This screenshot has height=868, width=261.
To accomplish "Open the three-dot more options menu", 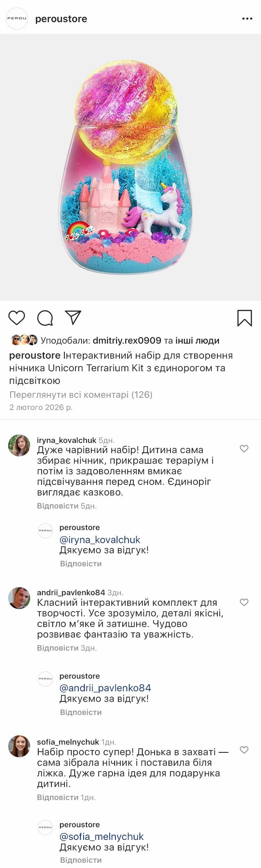I will [247, 19].
